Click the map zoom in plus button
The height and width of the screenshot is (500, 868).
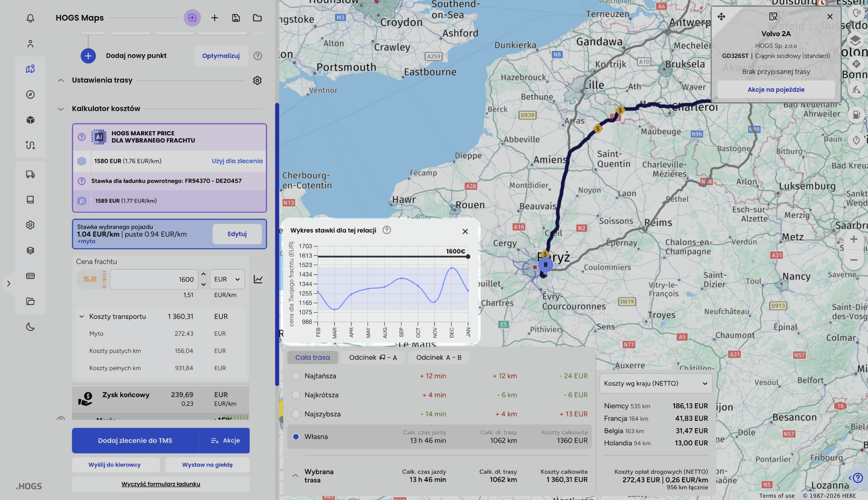coord(854,239)
